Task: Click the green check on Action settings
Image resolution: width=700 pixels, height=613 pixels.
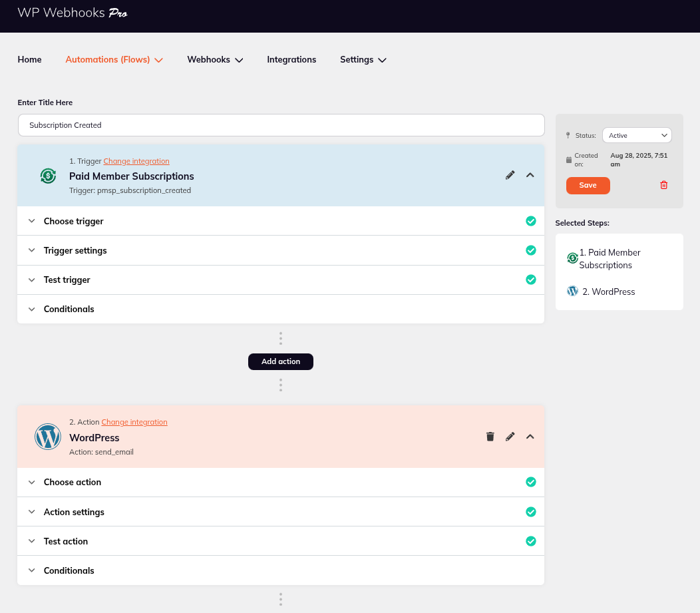Action: (530, 512)
